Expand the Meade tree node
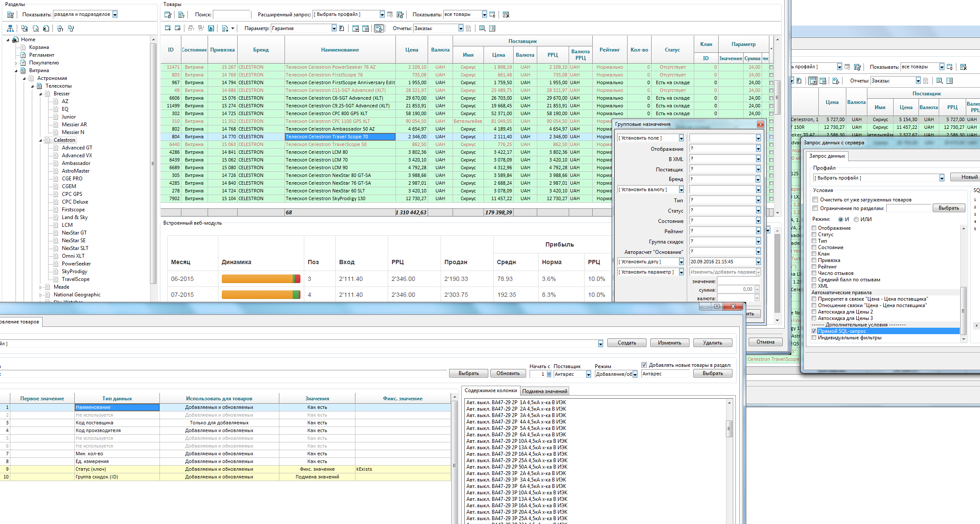The height and width of the screenshot is (524, 980). (x=41, y=286)
